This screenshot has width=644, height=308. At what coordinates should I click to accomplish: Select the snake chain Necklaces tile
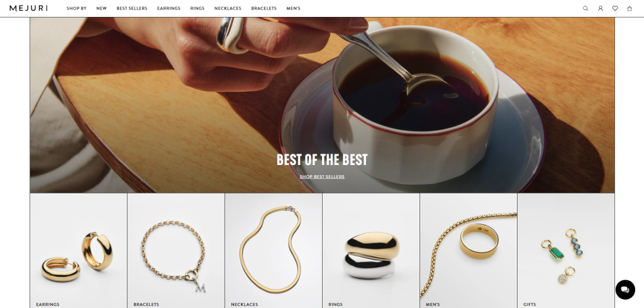pyautogui.click(x=274, y=251)
